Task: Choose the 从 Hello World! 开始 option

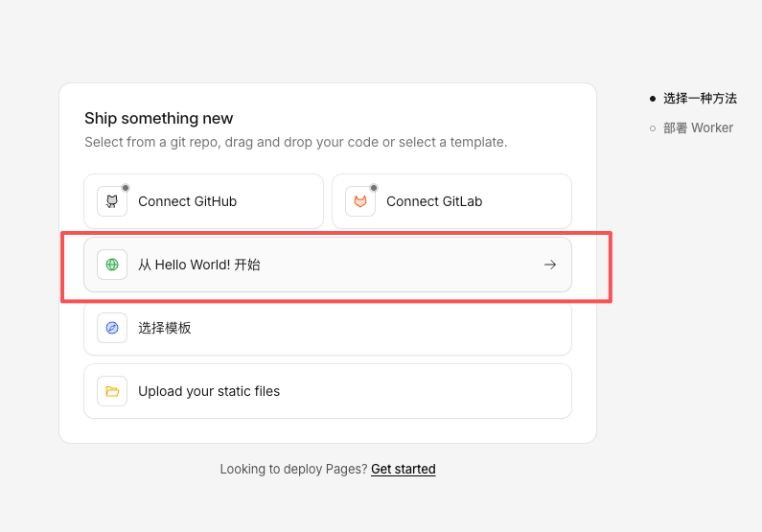Action: click(199, 265)
